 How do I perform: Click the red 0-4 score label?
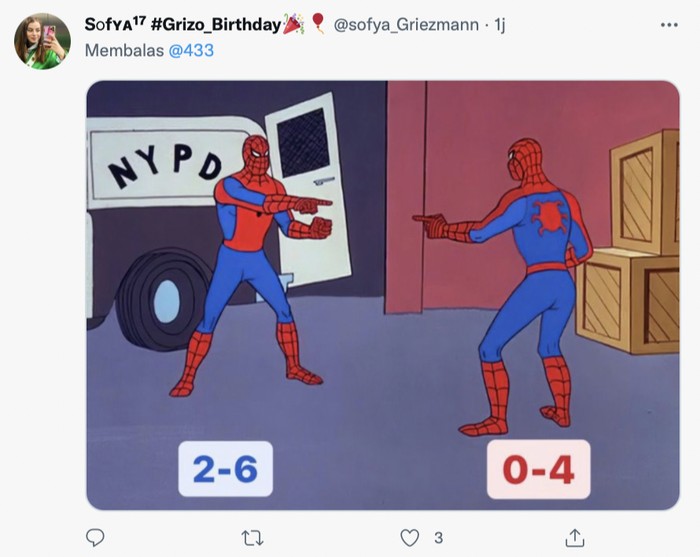pos(538,469)
